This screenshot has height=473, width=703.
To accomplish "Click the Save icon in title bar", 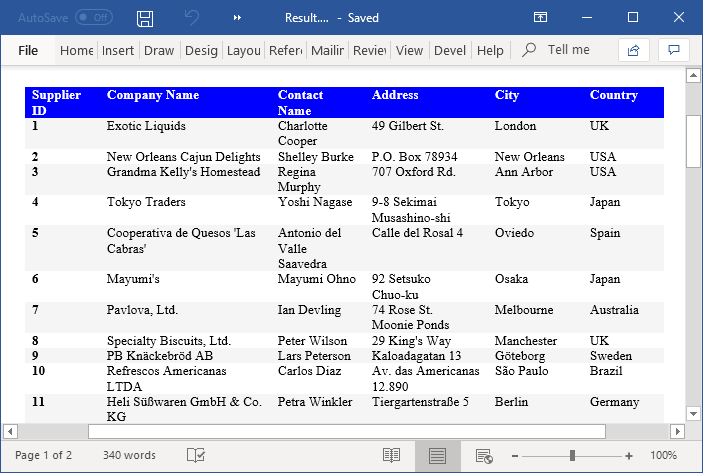I will click(145, 18).
